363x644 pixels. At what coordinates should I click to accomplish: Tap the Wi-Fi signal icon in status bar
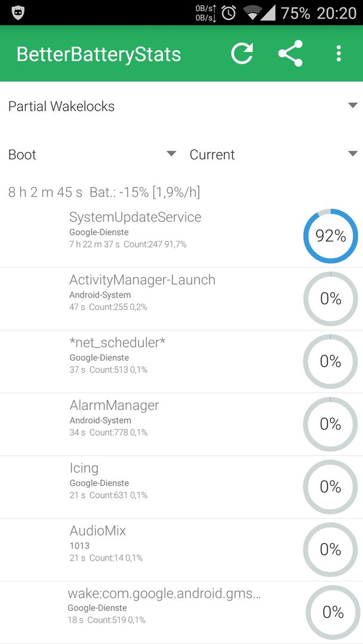pos(253,13)
